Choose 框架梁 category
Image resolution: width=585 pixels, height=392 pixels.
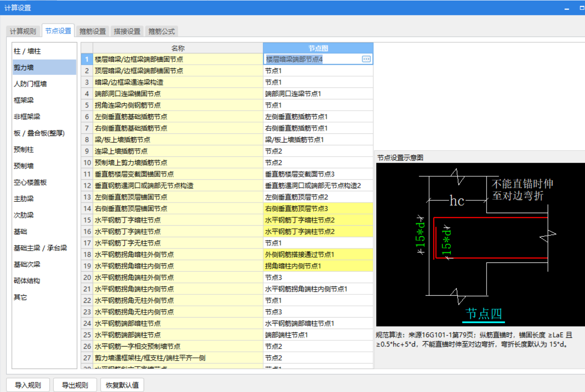(44, 100)
